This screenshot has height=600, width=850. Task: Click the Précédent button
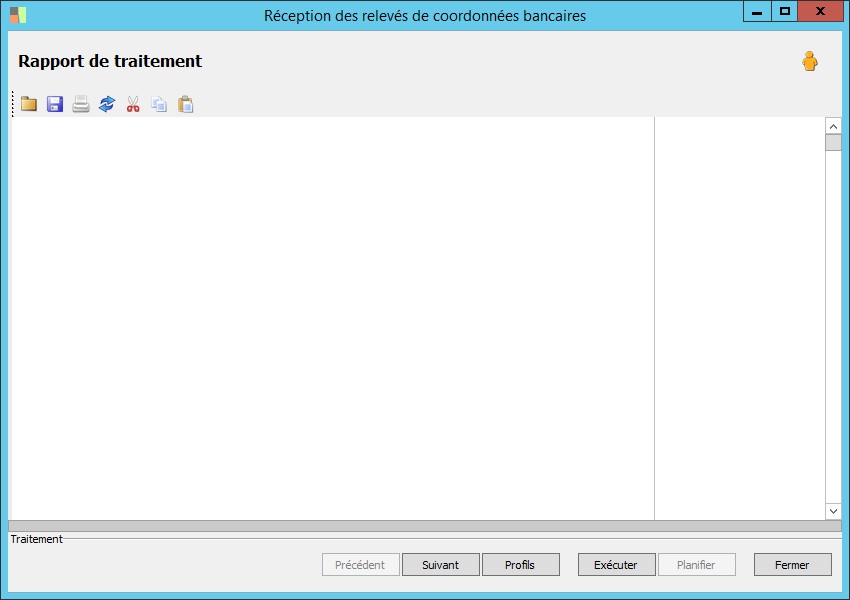tap(360, 565)
